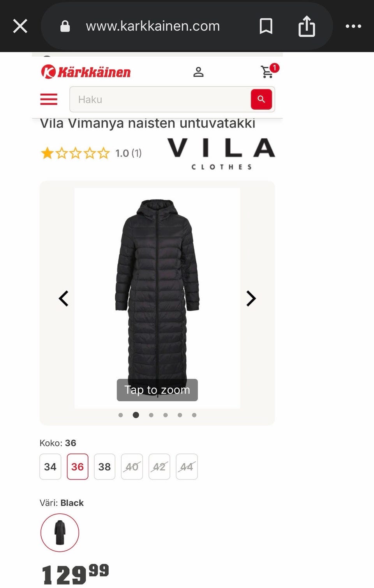Focus the Haku search field
Viewport: 374px width, 588px height.
click(160, 99)
